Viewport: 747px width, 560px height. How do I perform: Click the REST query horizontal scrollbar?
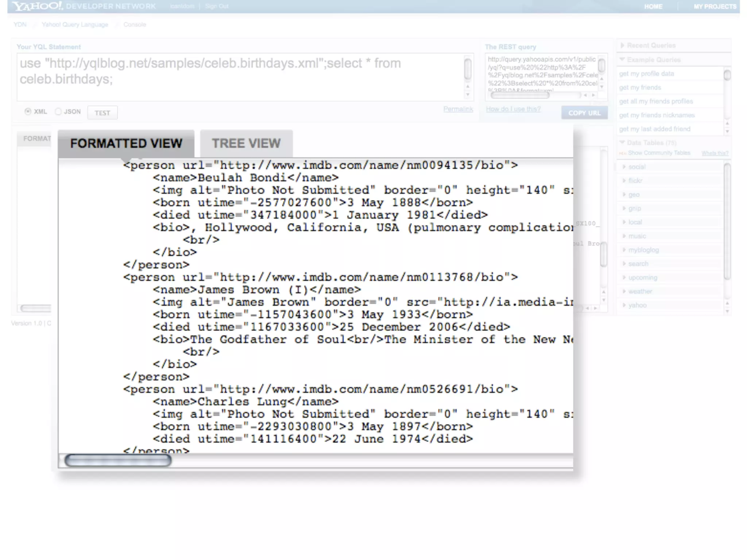[520, 95]
